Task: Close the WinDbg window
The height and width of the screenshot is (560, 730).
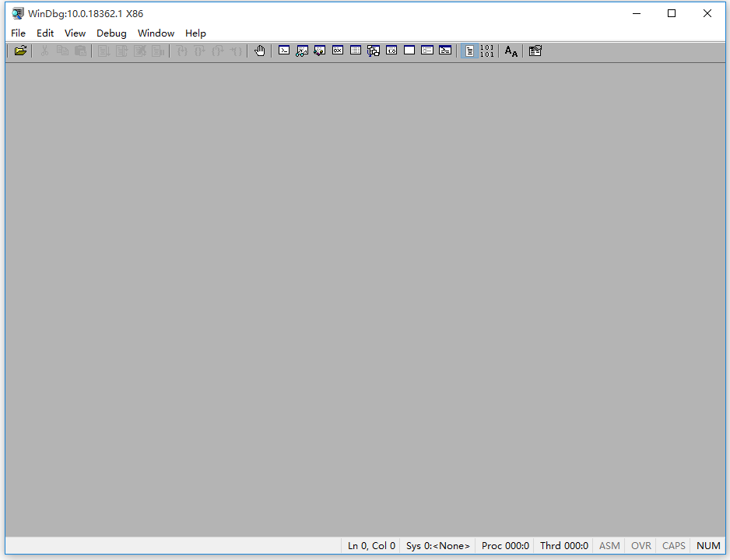Action: point(707,13)
